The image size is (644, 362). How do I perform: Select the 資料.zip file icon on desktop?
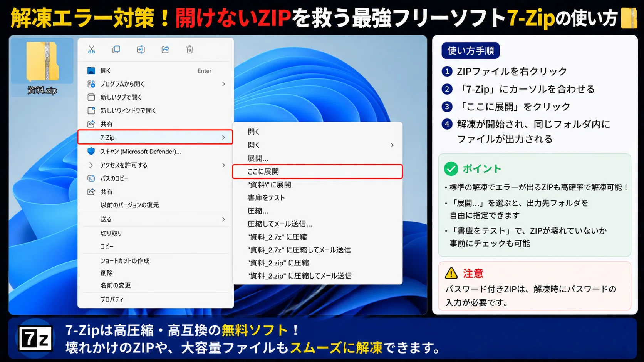42,62
